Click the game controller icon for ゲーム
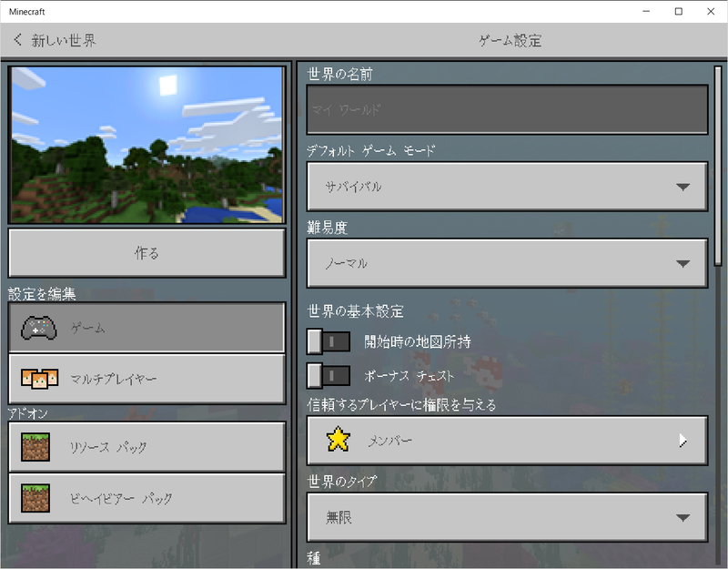The image size is (728, 569). click(39, 328)
